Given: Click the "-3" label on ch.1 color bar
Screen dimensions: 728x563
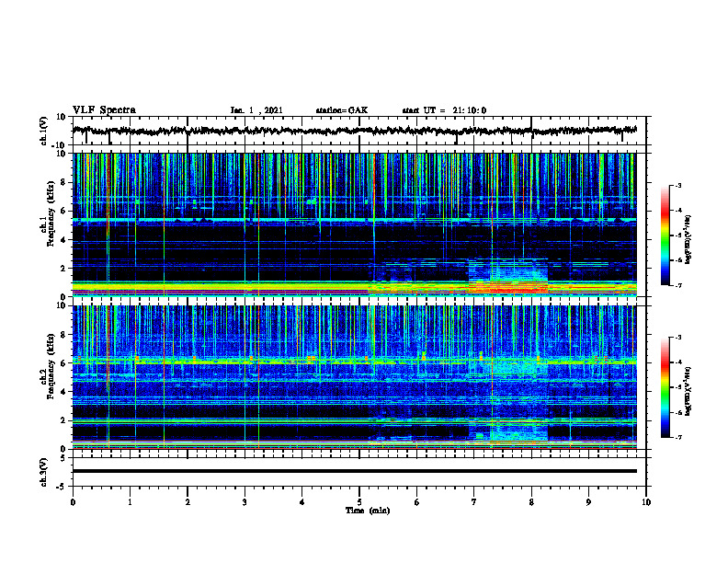Looking at the screenshot, I should click(x=678, y=185).
